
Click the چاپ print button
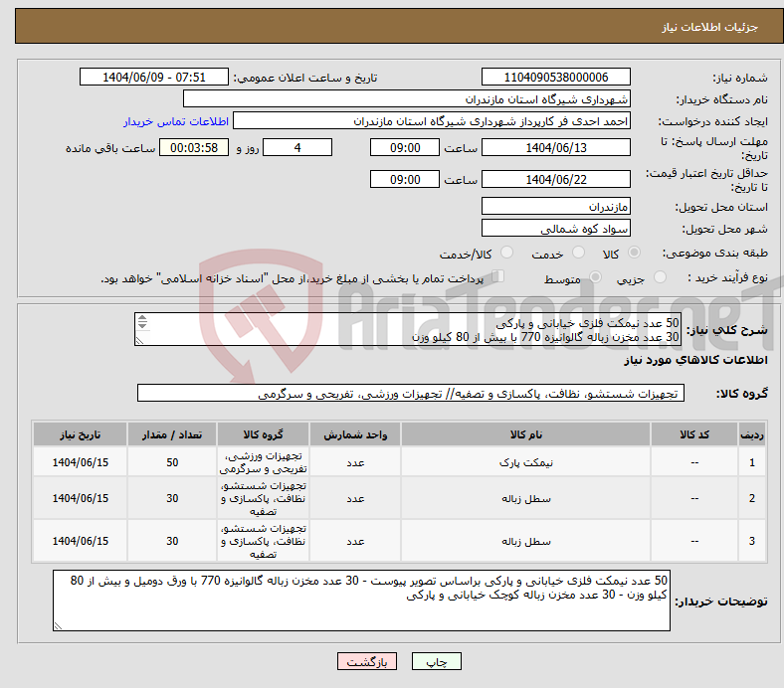(x=437, y=661)
